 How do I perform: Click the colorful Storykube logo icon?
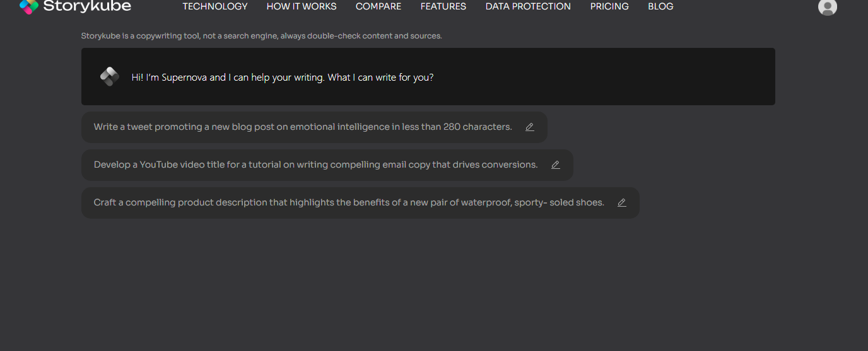coord(29,6)
